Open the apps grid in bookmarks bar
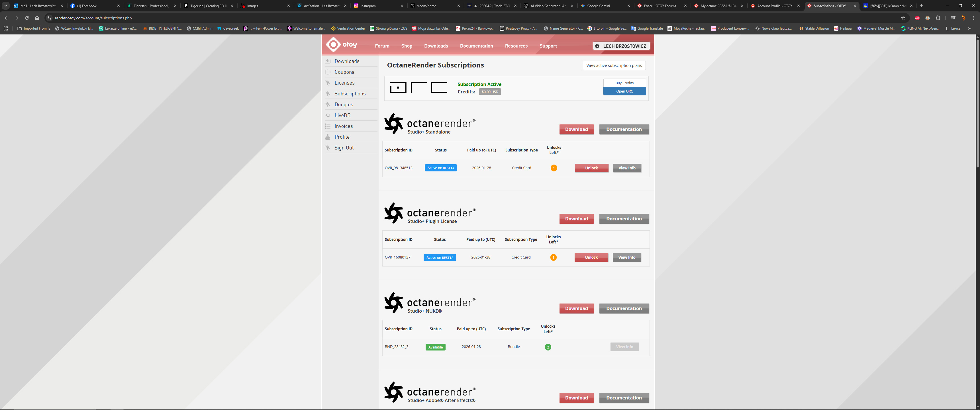Screen dimensions: 980x410 point(6,28)
